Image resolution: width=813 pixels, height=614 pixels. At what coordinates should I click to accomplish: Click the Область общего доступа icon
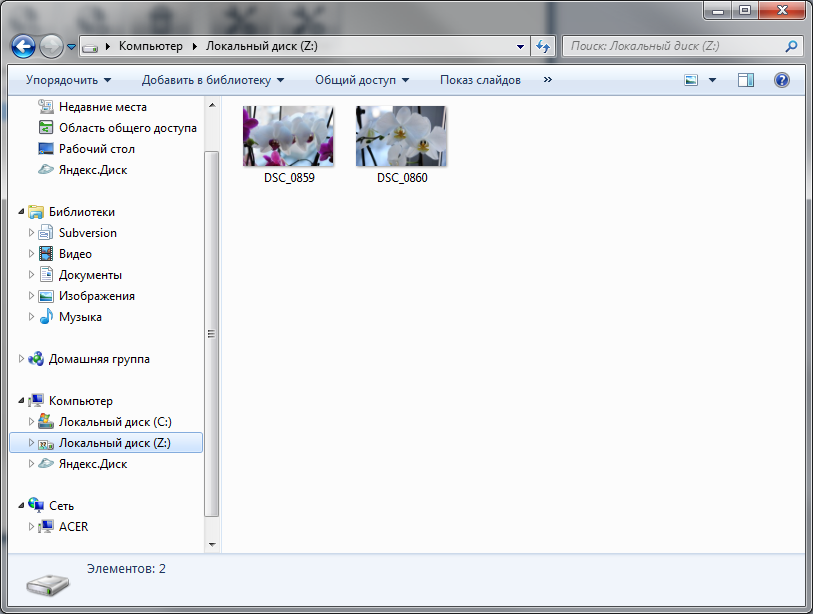click(x=46, y=128)
